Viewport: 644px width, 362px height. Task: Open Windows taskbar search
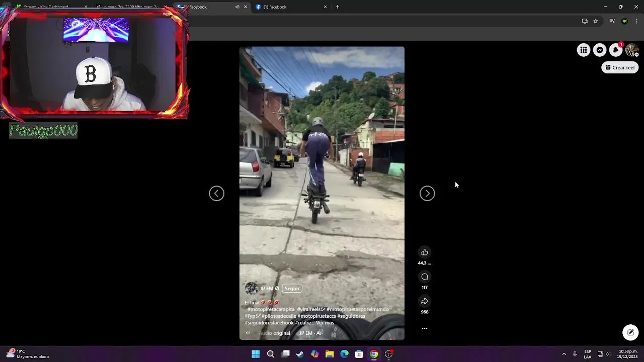pyautogui.click(x=271, y=354)
